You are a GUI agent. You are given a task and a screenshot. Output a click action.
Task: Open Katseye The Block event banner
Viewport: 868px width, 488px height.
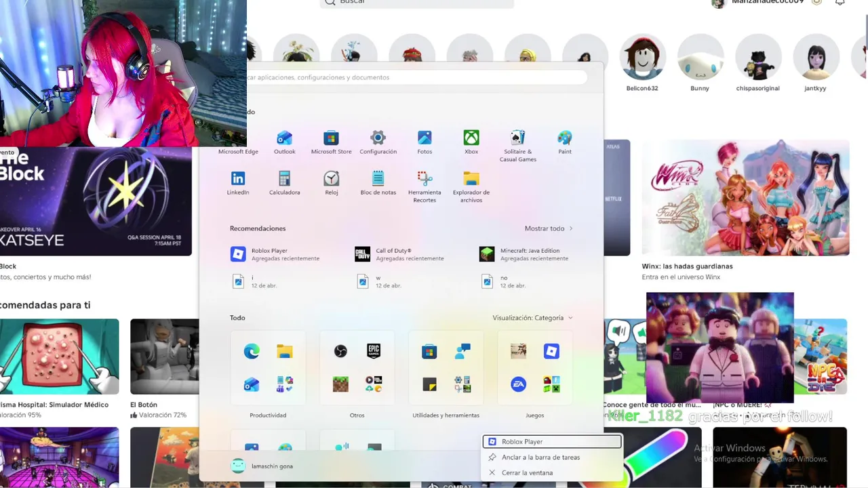(x=96, y=201)
